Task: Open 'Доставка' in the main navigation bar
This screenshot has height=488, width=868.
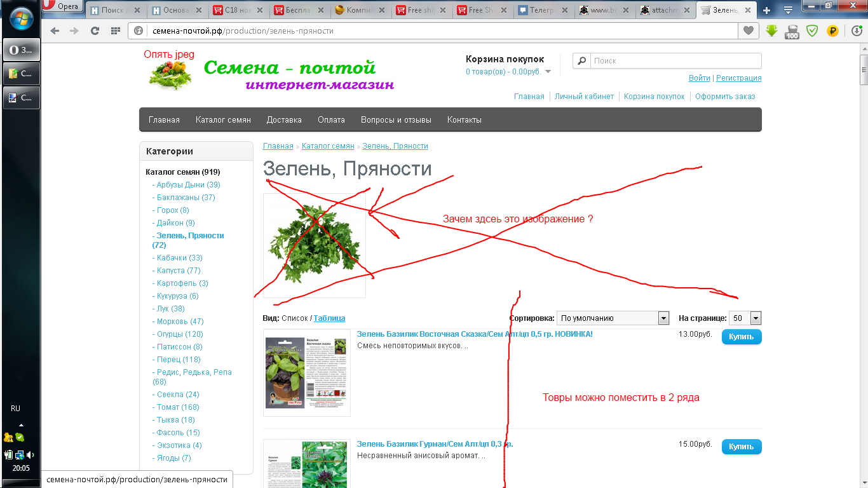Action: [284, 120]
